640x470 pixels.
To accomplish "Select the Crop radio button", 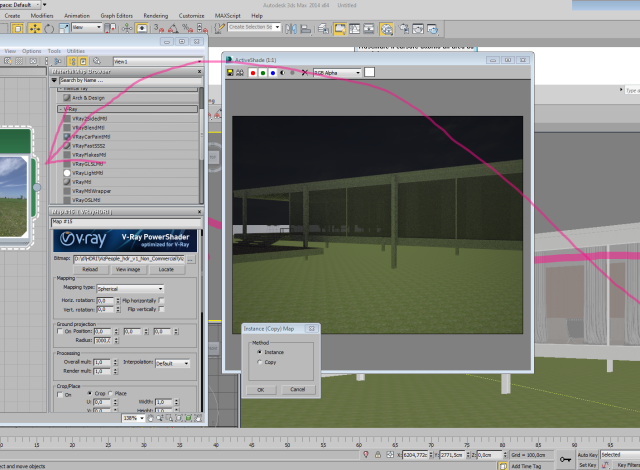I will coord(90,393).
